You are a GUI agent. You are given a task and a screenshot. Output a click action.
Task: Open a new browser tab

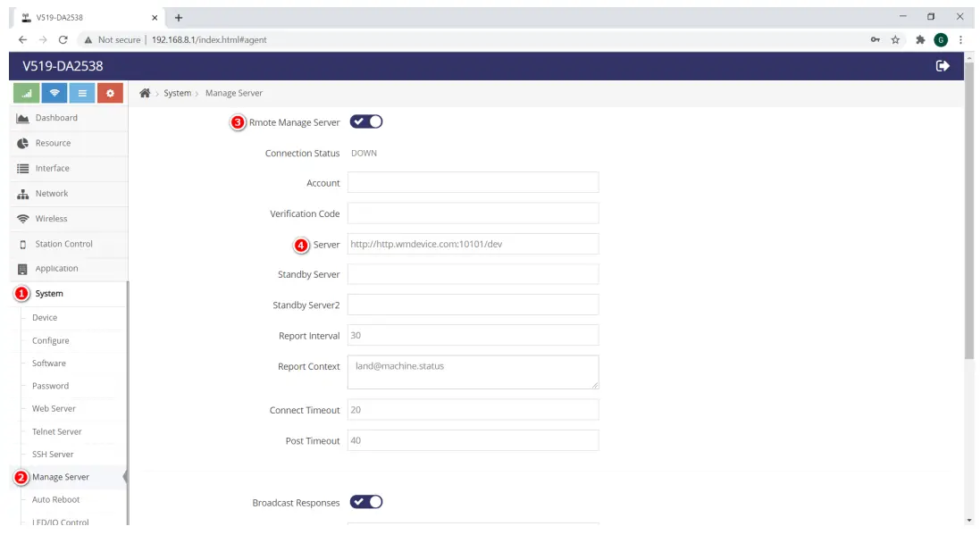tap(178, 18)
